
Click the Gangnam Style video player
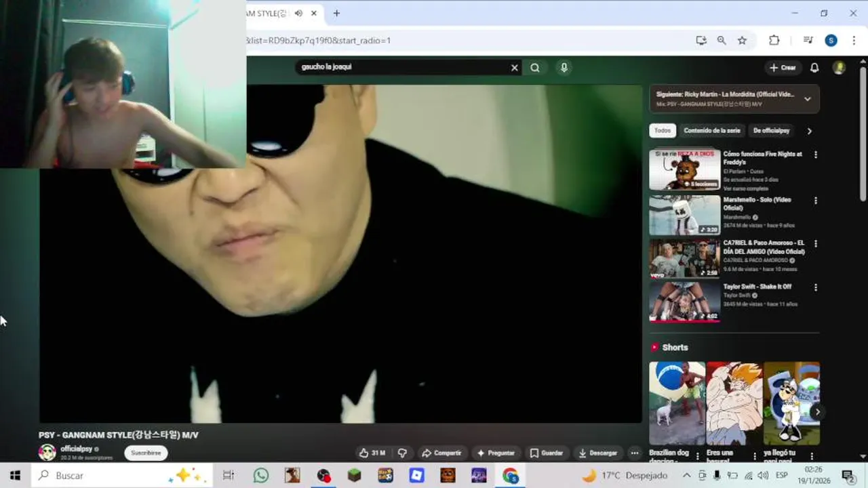pyautogui.click(x=340, y=253)
